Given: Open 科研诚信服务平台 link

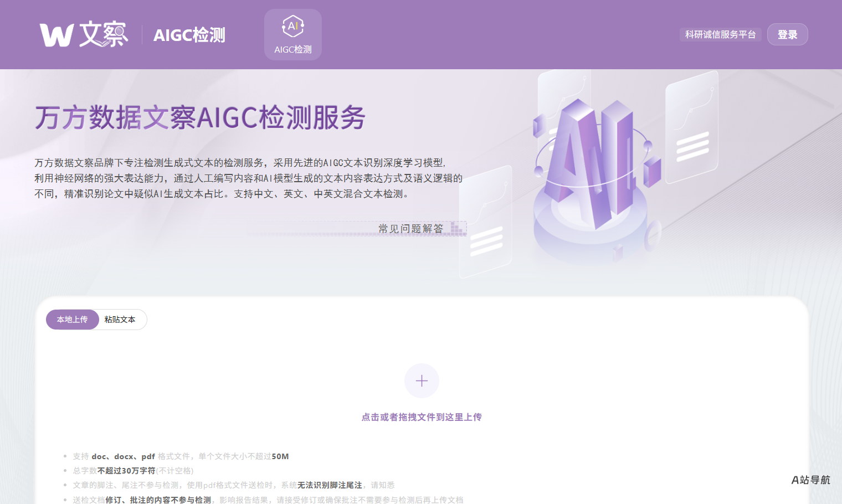Looking at the screenshot, I should [x=720, y=34].
